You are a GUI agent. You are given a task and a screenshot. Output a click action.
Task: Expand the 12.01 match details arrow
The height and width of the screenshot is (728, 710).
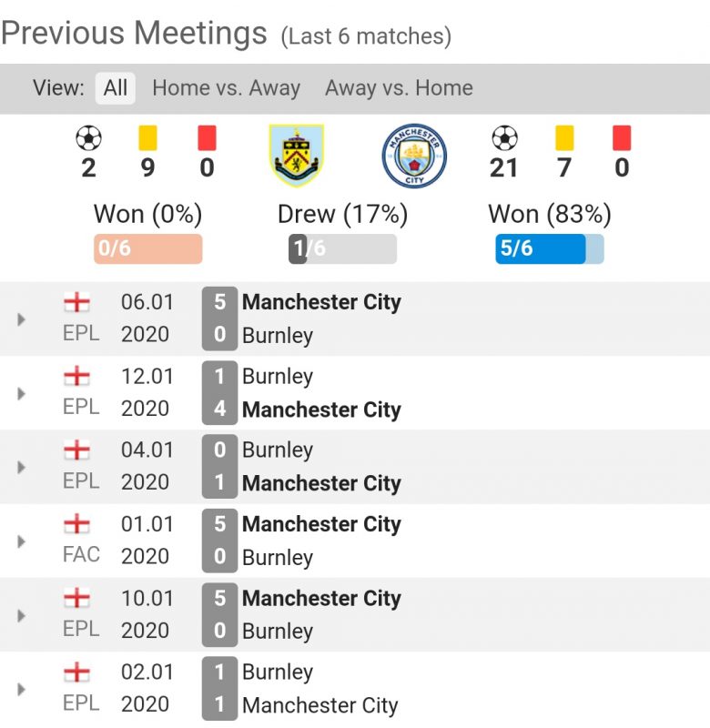pos(22,393)
